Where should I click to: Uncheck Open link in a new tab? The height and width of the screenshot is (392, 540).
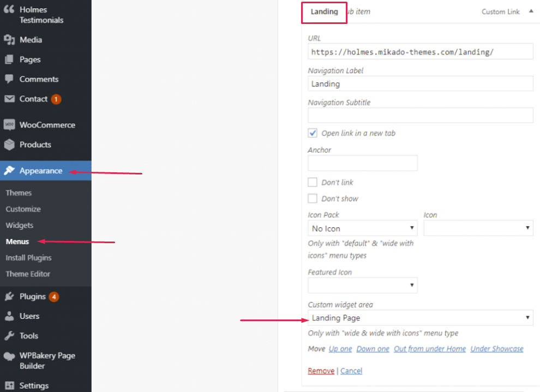click(x=313, y=133)
